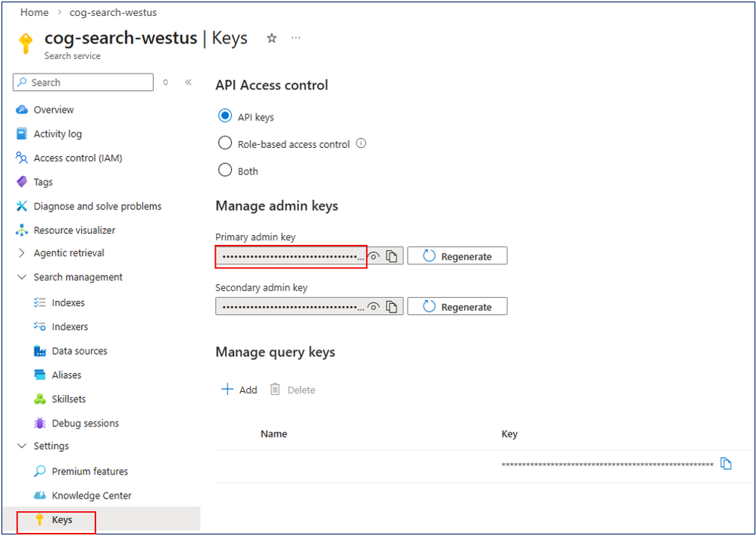Click the Aliases icon
The width and height of the screenshot is (756, 536).
point(39,375)
